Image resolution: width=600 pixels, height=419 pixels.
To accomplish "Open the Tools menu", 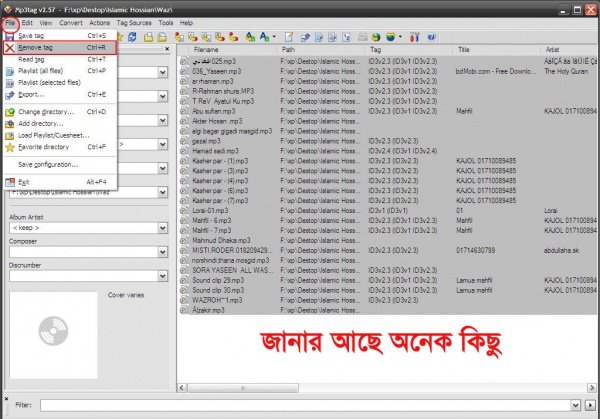I will 166,23.
